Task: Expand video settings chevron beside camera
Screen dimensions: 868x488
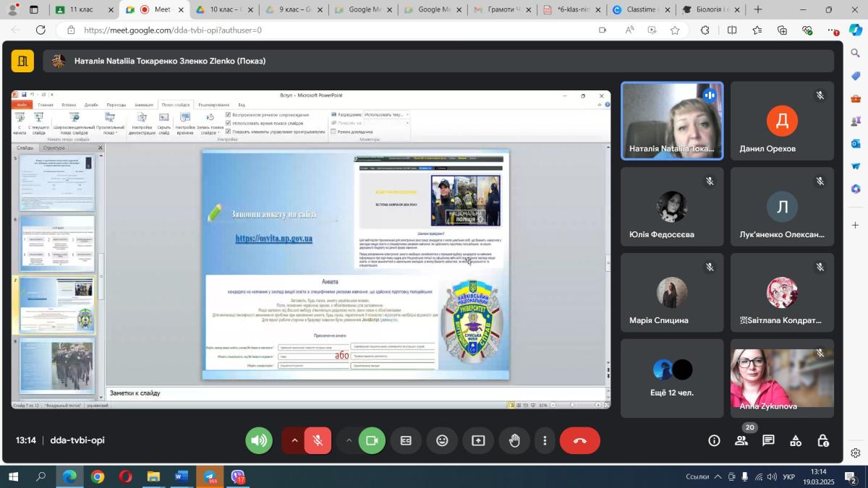Action: 349,440
